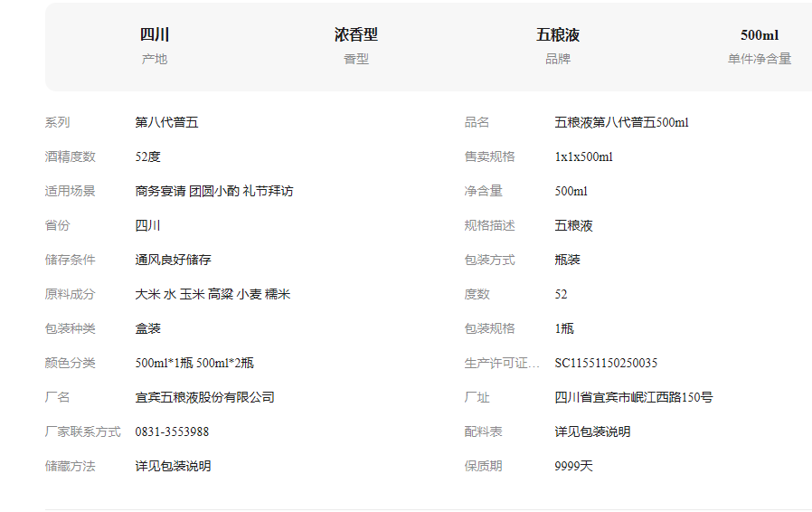This screenshot has width=812, height=512.
Task: Select the value 1瓶
Action: [x=564, y=328]
